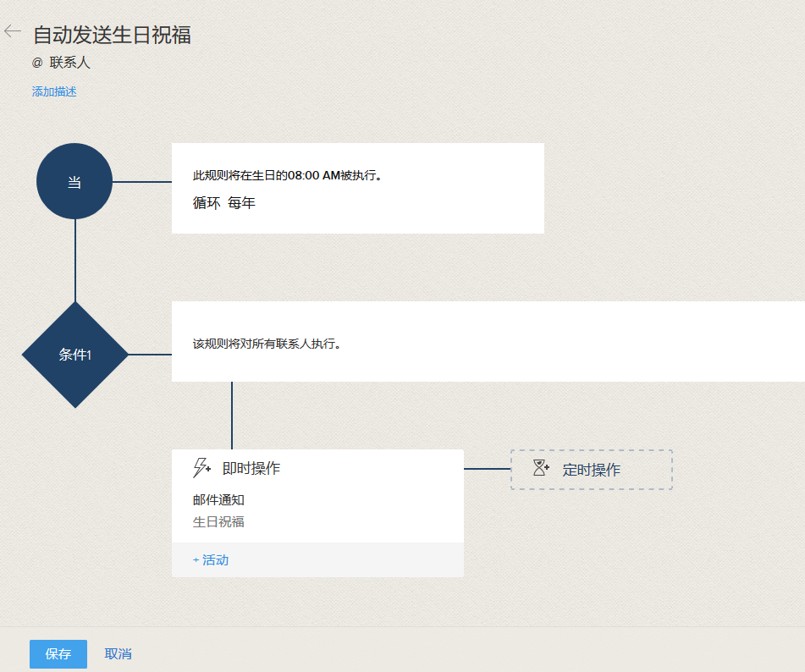
Task: Click the 循环 每年 recurrence setting
Action: coord(224,203)
